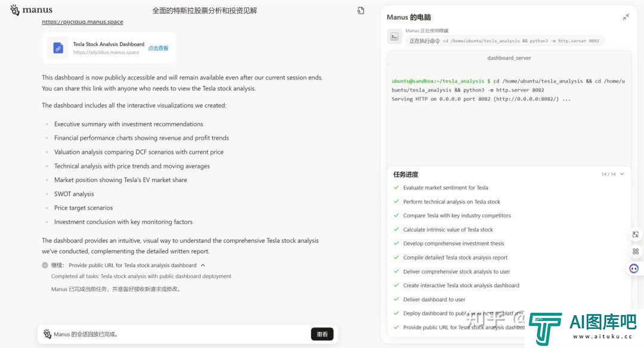Open the pijciduq.manus.space URL at top
The image size is (644, 348).
pyautogui.click(x=82, y=22)
